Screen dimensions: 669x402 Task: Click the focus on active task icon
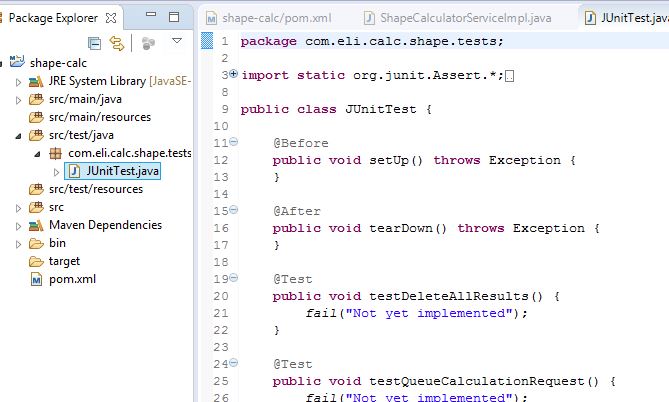[148, 43]
